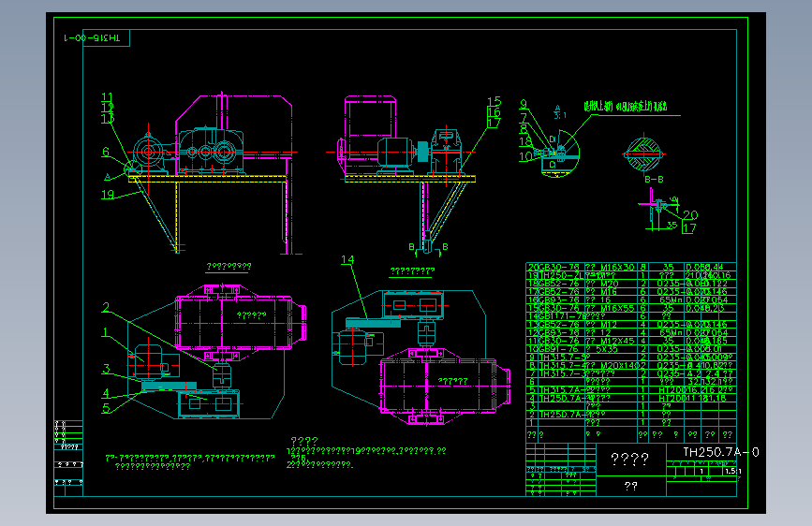
Task: Select the M12X45 cell in parts list
Action: 617,341
